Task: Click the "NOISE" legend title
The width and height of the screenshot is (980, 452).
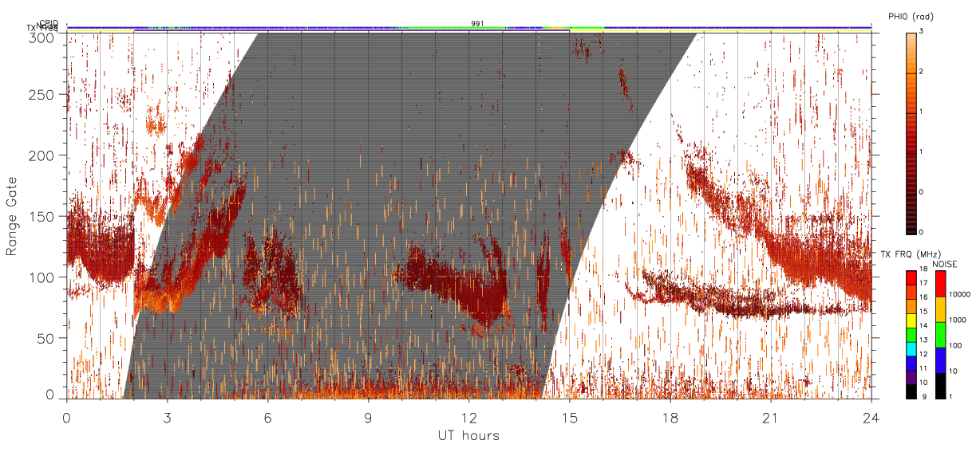Action: tap(944, 263)
